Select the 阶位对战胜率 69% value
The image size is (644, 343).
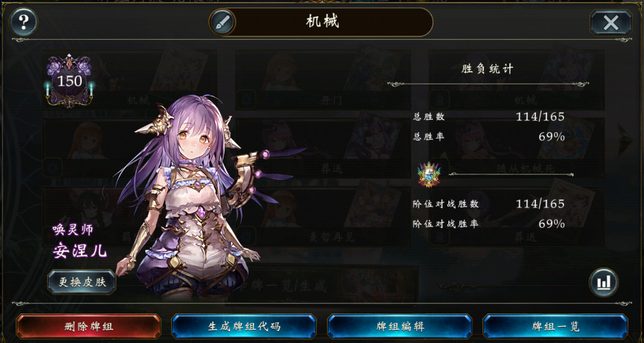[x=552, y=224]
